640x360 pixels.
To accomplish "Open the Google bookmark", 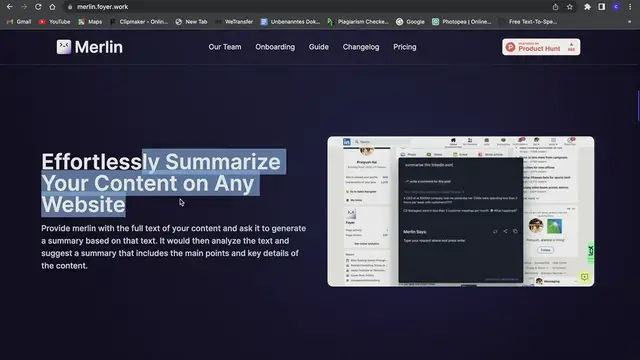I will (411, 22).
